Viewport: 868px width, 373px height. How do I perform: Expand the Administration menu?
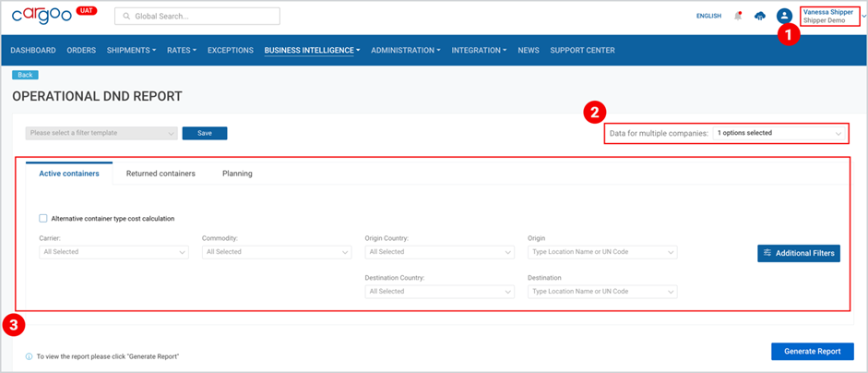[x=406, y=50]
